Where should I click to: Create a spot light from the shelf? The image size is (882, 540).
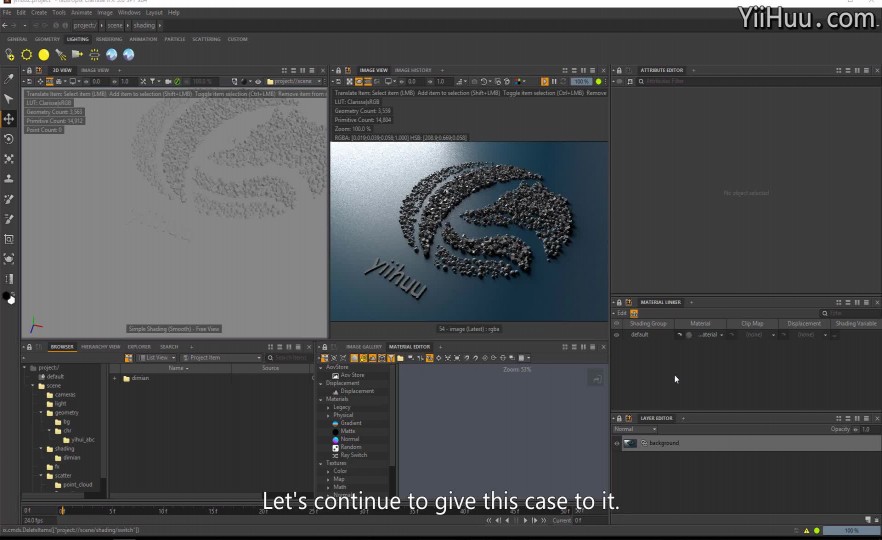pyautogui.click(x=61, y=55)
